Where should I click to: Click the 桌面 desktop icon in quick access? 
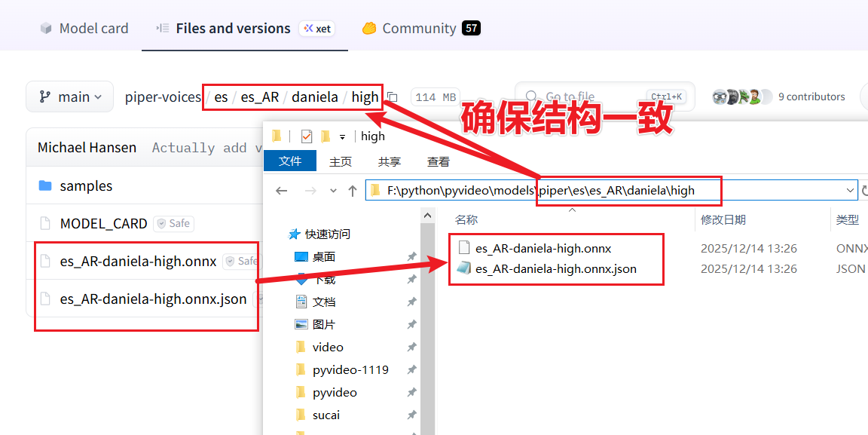tap(301, 257)
